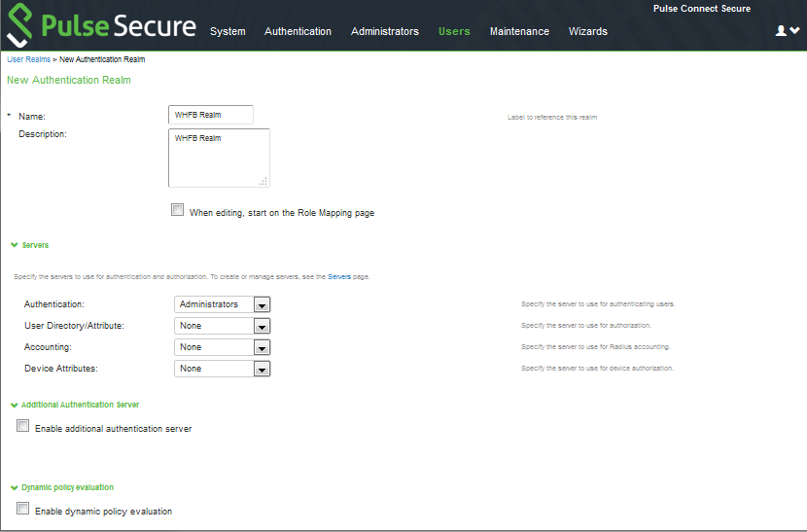Collapse the Additional Authentication Server section

(x=15, y=405)
